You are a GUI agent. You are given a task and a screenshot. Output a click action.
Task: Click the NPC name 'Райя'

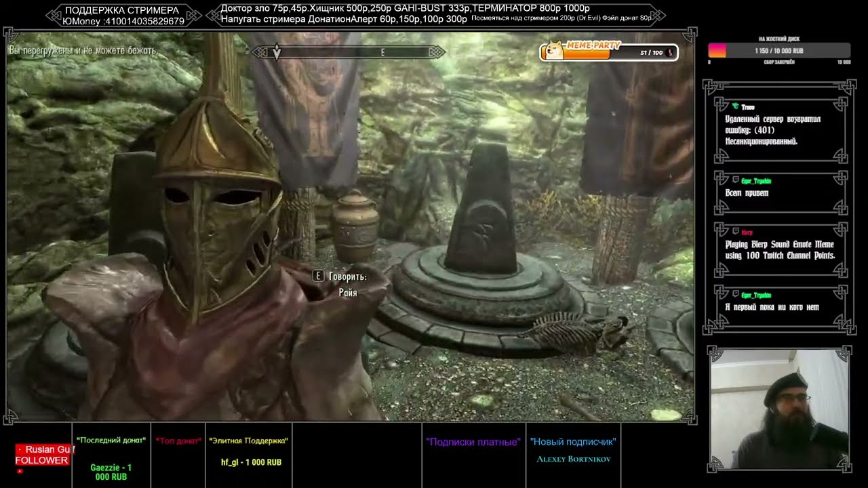coord(348,293)
